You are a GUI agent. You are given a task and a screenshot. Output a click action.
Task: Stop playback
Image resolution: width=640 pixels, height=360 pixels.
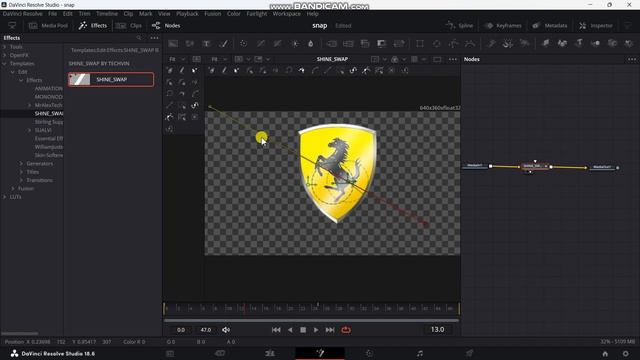click(303, 330)
